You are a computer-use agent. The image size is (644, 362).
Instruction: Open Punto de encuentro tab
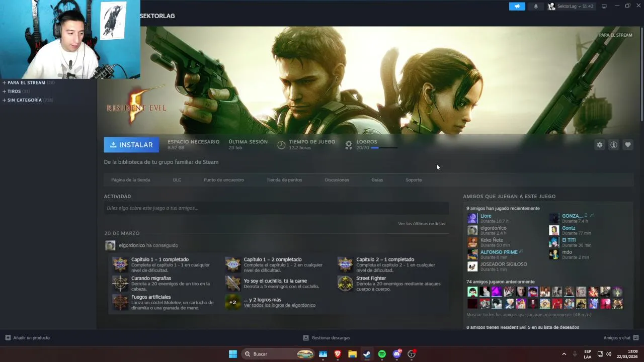coord(224,180)
